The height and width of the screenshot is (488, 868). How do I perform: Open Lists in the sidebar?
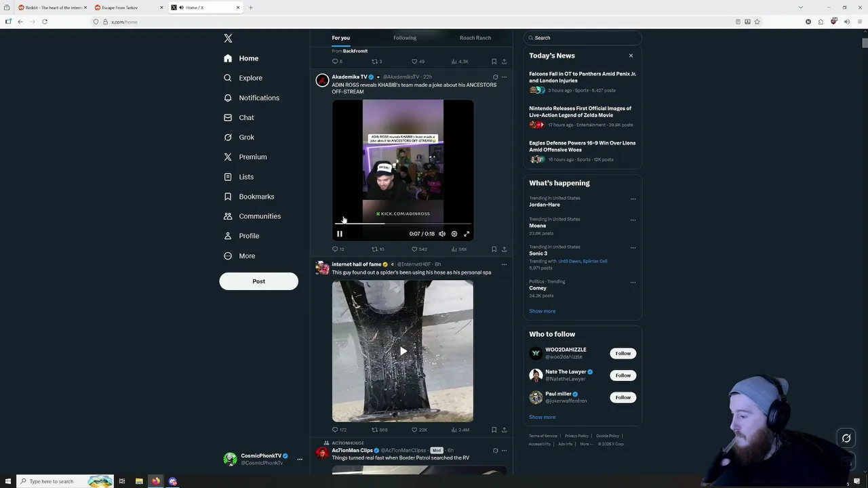238,177
